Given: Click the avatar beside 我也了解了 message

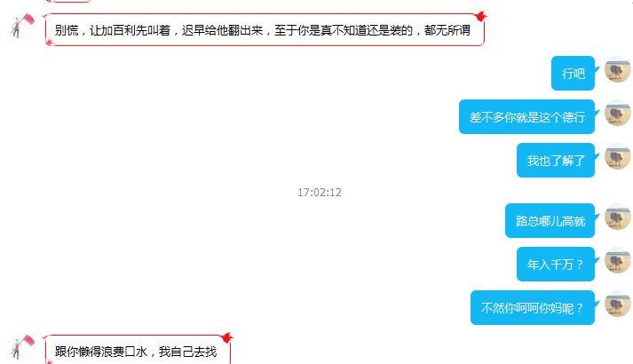Looking at the screenshot, I should (618, 156).
